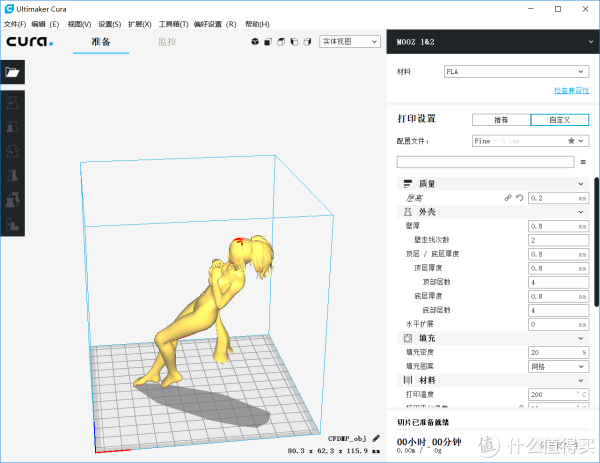Switch to top camera view icon
Screen dimensions: 600x463
click(281, 42)
